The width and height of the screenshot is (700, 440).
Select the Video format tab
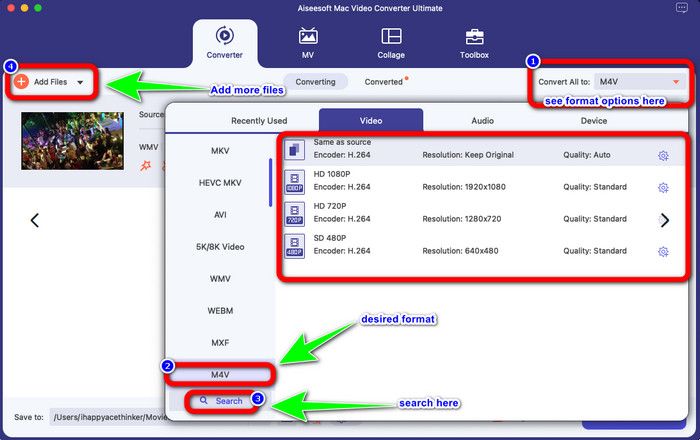[371, 120]
